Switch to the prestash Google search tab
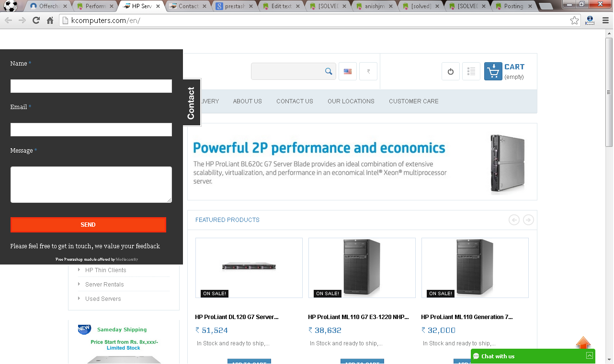 (x=235, y=6)
